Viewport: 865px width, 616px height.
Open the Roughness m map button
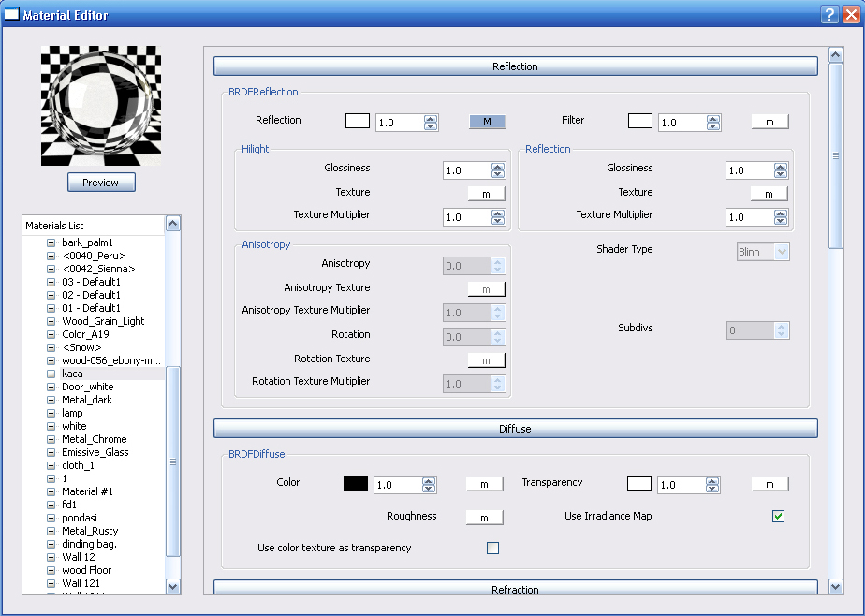click(484, 518)
